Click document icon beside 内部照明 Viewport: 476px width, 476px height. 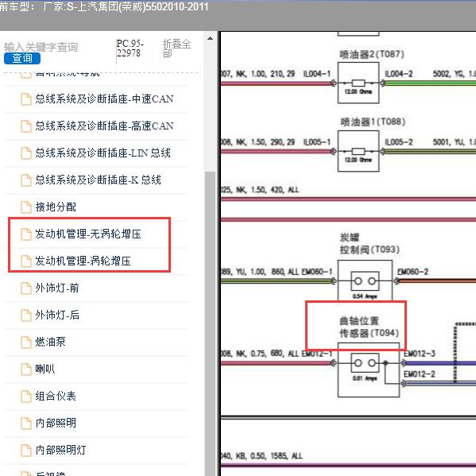(x=26, y=424)
